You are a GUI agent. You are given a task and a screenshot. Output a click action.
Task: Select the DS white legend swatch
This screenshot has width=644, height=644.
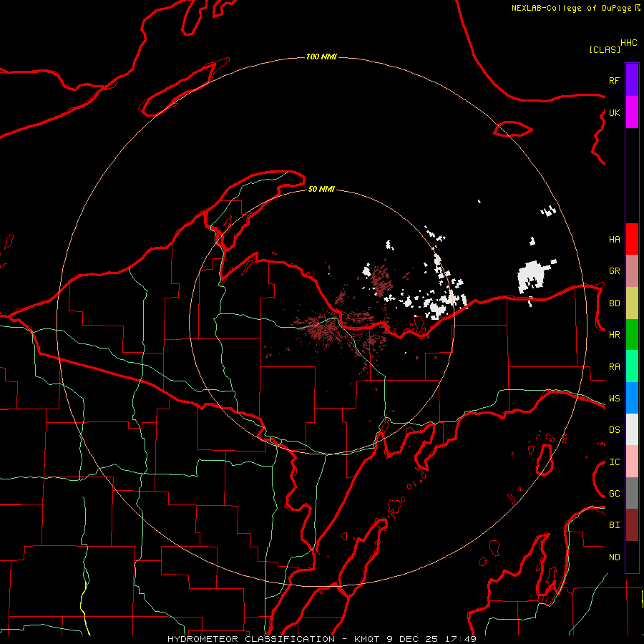click(x=632, y=429)
